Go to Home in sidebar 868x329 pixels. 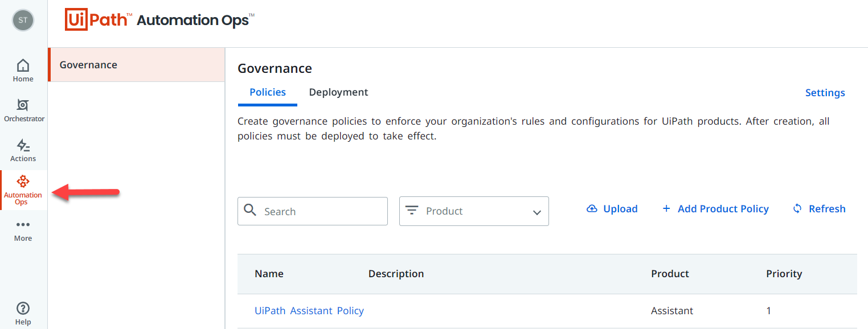coord(23,71)
